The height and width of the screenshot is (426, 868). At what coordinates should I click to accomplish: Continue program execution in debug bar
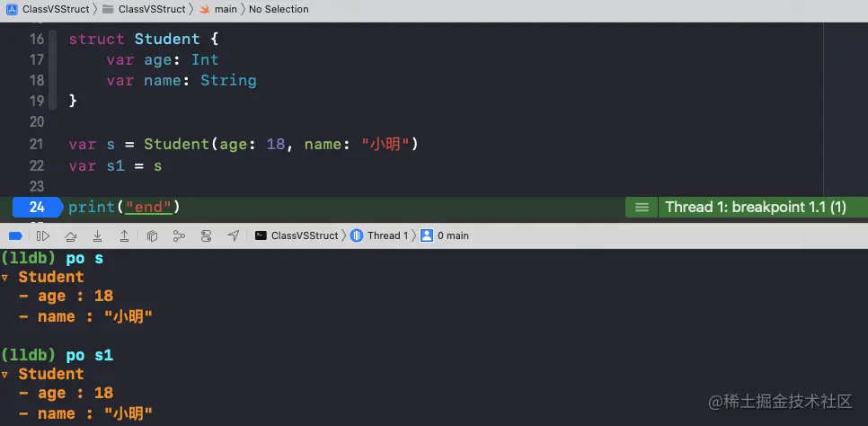pos(42,236)
